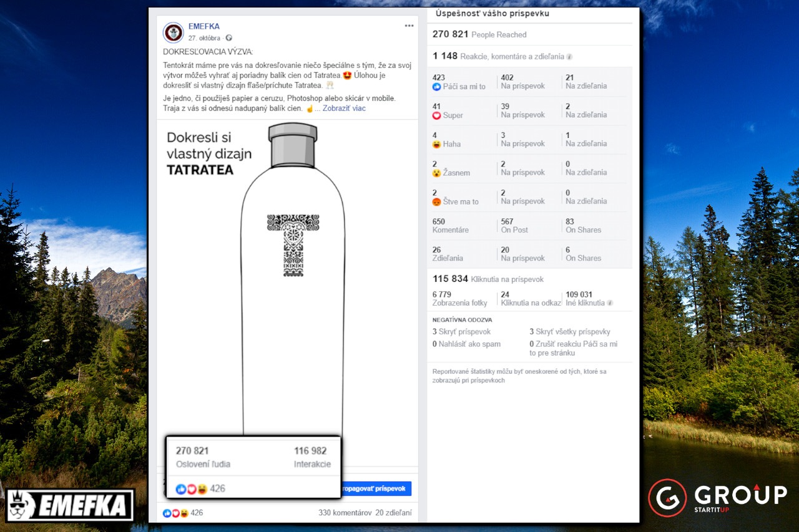Click the heart Super reaction icon
The height and width of the screenshot is (532, 799).
click(x=437, y=115)
